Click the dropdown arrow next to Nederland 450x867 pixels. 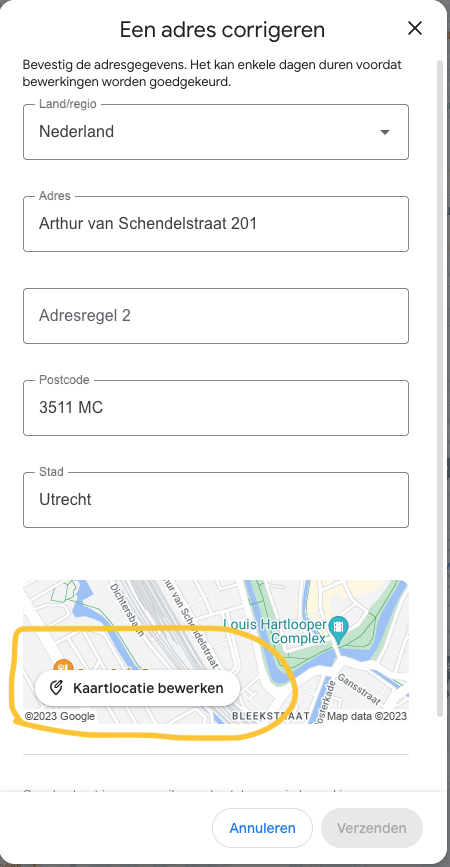pyautogui.click(x=385, y=132)
